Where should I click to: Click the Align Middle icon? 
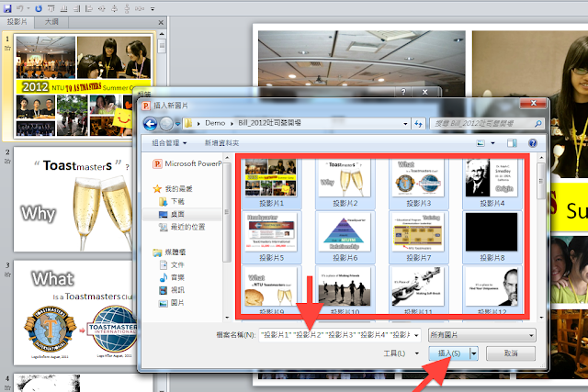pyautogui.click(x=114, y=8)
